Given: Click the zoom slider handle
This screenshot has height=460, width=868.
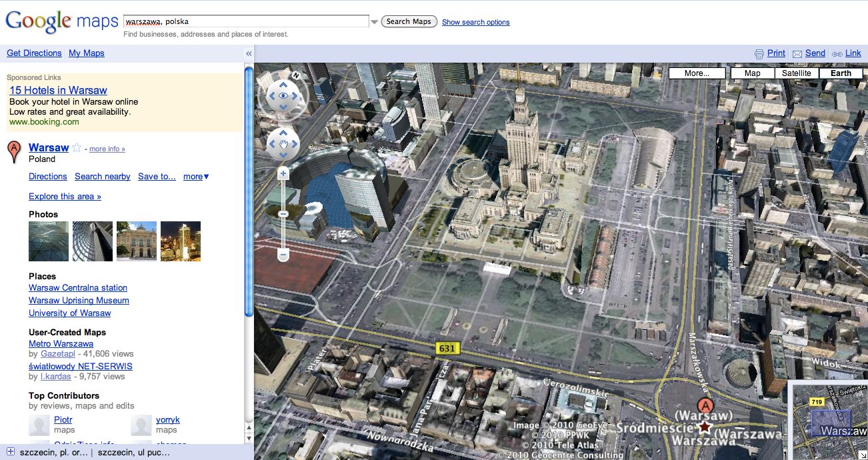Looking at the screenshot, I should click(283, 214).
